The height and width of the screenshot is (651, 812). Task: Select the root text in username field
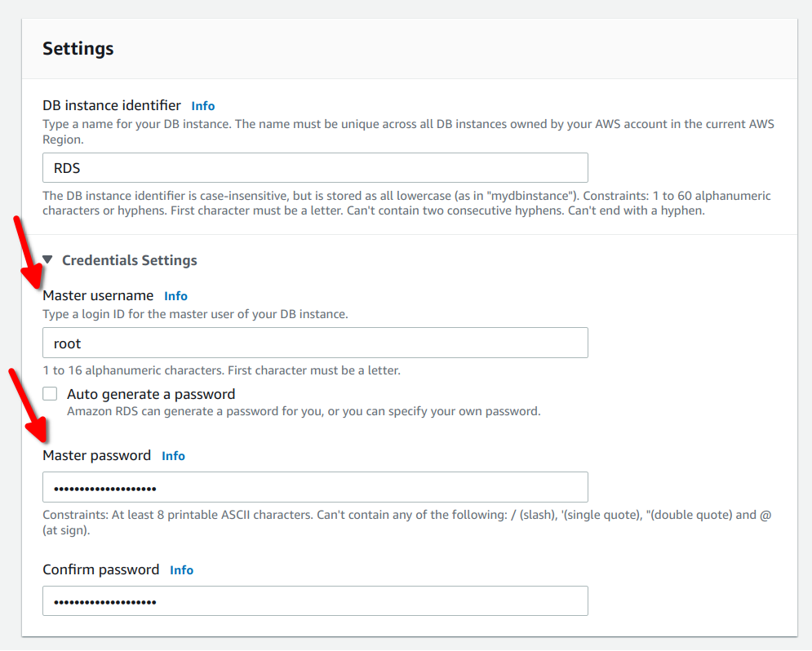pos(67,343)
